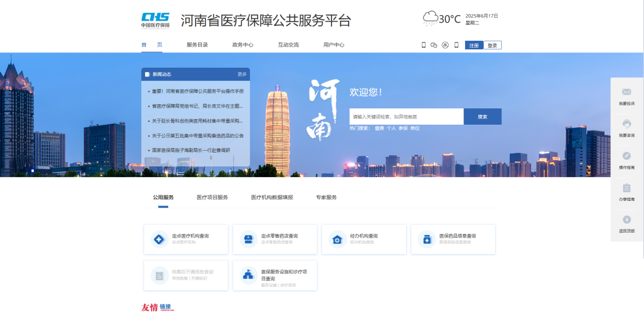
Task: Select the mobile app icon beside WeChat
Action: tap(423, 45)
